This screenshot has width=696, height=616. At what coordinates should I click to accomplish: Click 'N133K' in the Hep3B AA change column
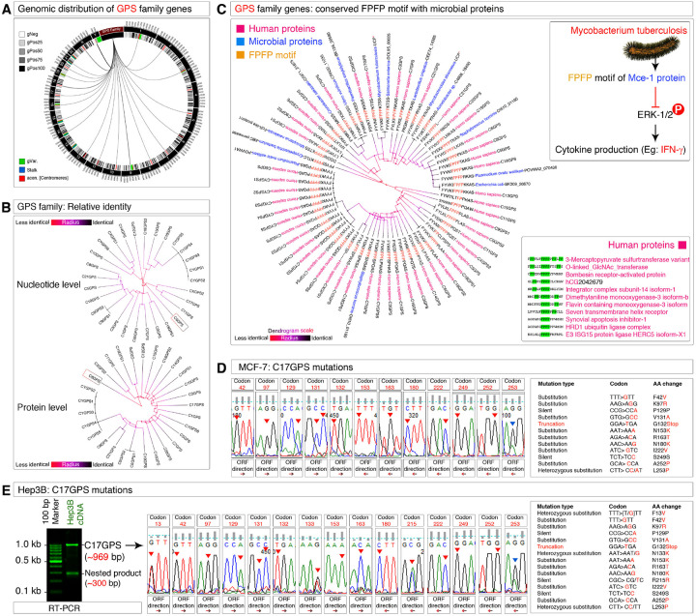point(661,553)
